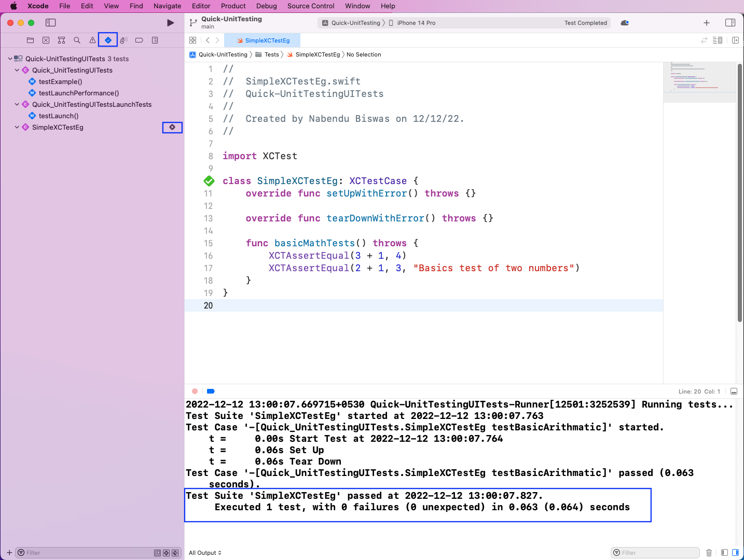Viewport: 744px width, 560px height.
Task: Toggle the right inspector panel
Action: (730, 23)
